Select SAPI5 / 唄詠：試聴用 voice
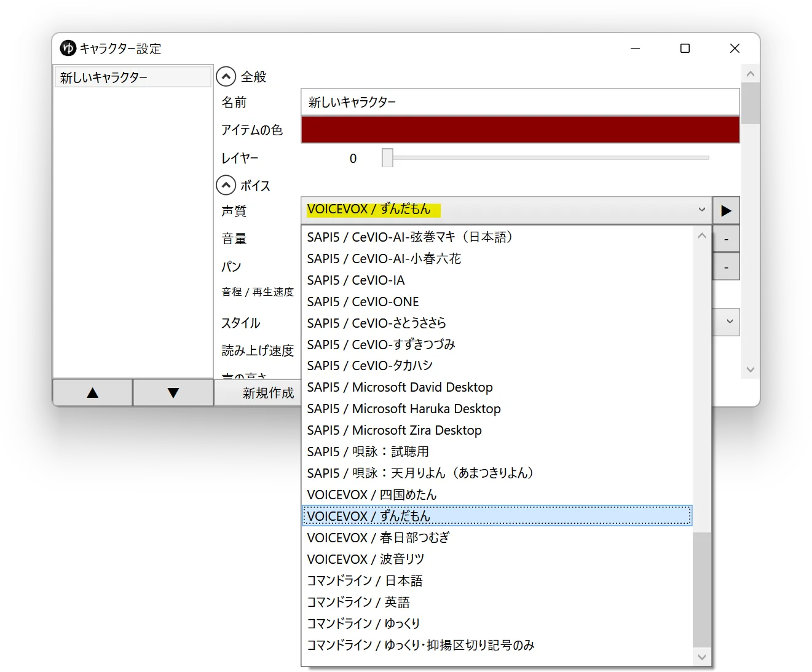Viewport: 812px width, 672px height. click(497, 452)
